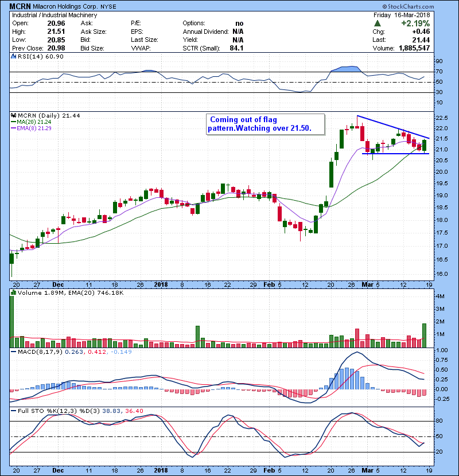Click the MCRN (Daily) 21.44 chart label
This screenshot has height=476, width=459.
tap(49, 116)
